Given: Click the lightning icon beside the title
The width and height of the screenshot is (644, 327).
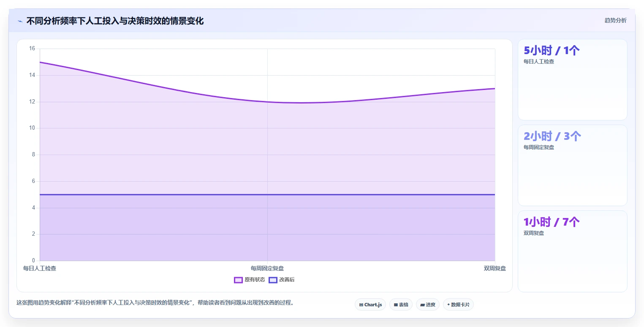Looking at the screenshot, I should (x=20, y=21).
